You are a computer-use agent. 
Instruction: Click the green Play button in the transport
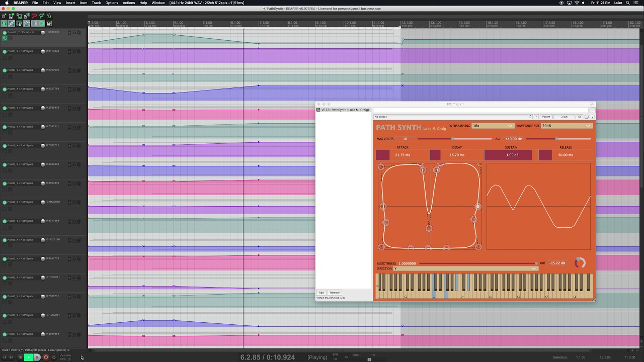(29, 357)
